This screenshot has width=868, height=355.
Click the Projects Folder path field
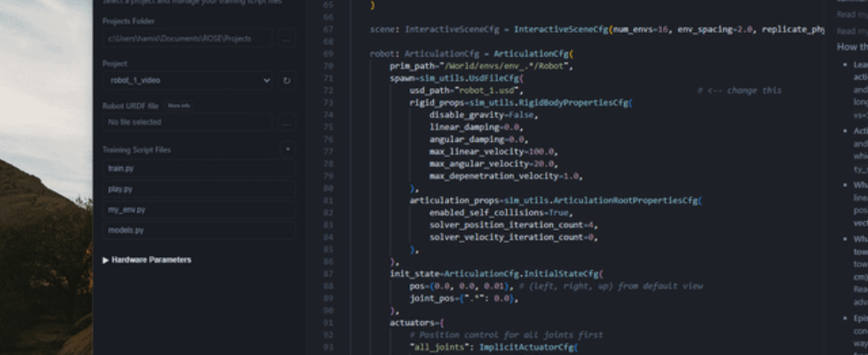186,39
